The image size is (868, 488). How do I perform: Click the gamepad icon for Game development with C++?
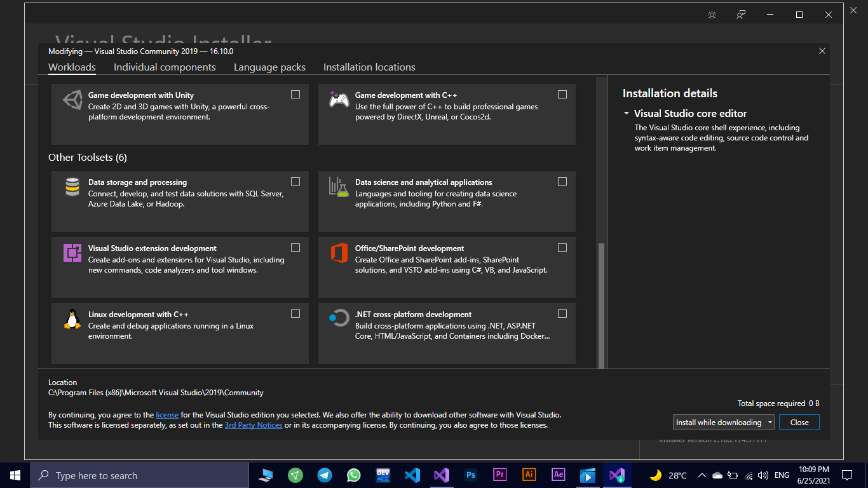[339, 99]
